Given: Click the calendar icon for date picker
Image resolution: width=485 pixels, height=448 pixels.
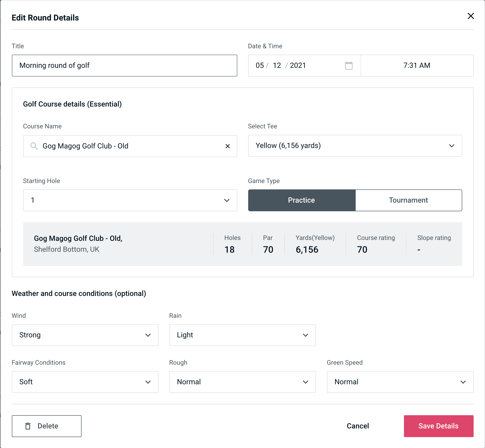Looking at the screenshot, I should tap(349, 66).
